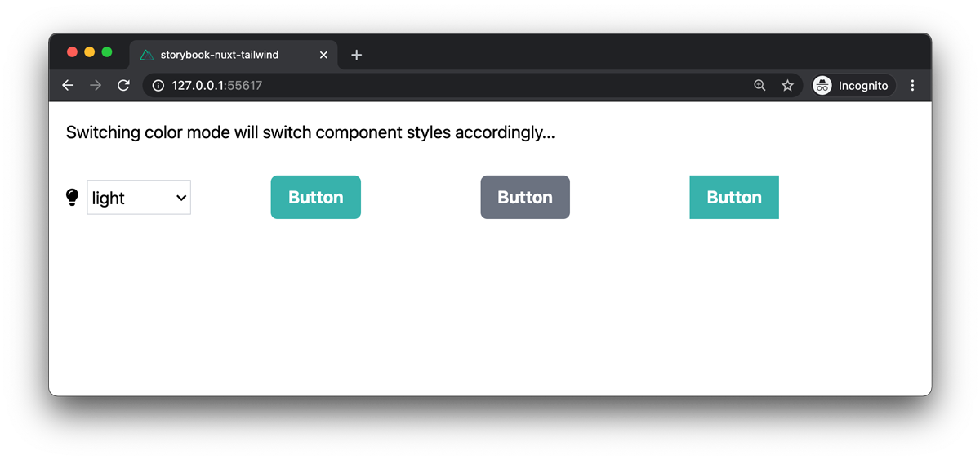Click the light bulb color mode icon
980x460 pixels.
[72, 197]
